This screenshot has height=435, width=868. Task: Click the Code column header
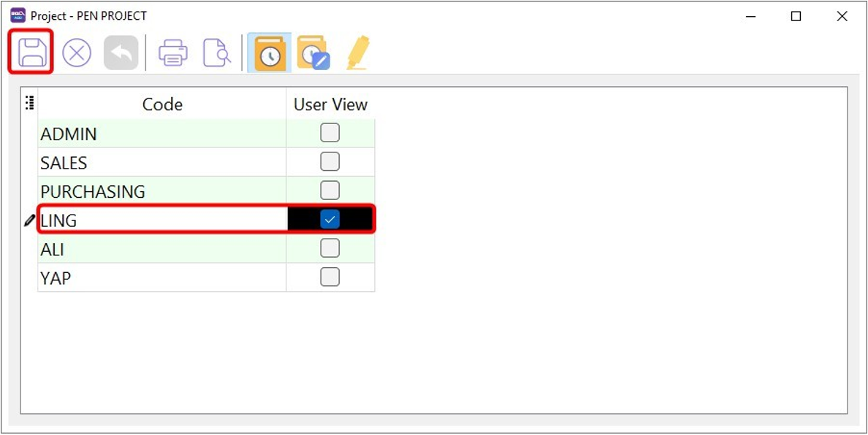(161, 104)
